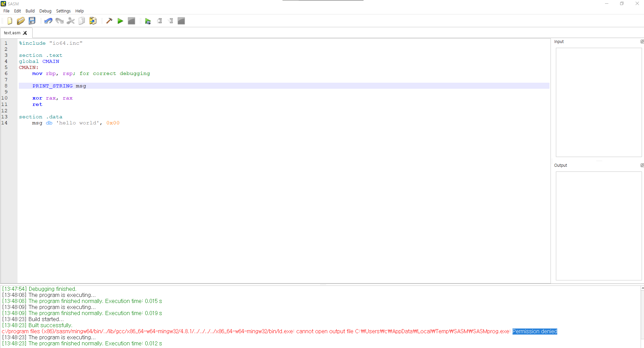Viewport: 644px width, 348px height.
Task: Click the 'xor rax, rax' line
Action: click(x=52, y=98)
